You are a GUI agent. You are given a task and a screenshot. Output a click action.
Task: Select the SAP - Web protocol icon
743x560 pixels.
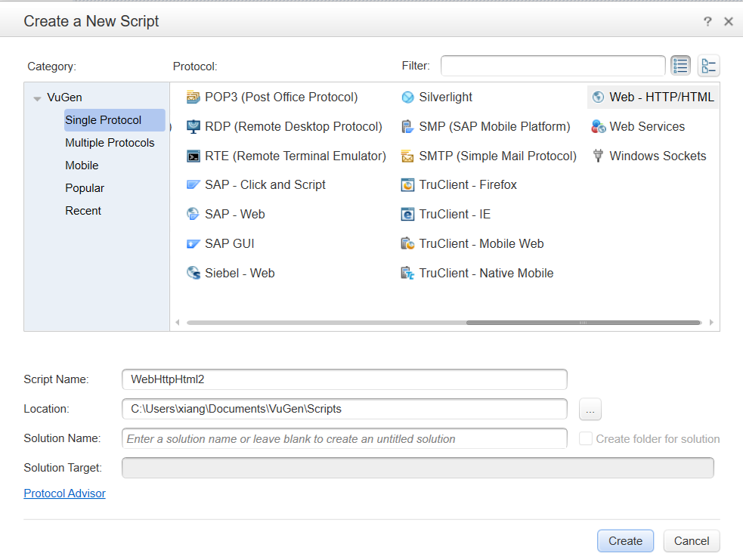[193, 214]
